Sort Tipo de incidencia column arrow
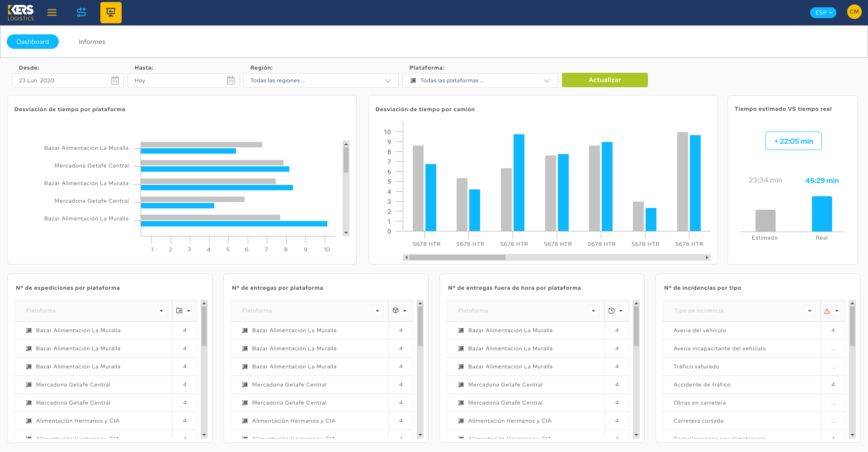 [809, 311]
